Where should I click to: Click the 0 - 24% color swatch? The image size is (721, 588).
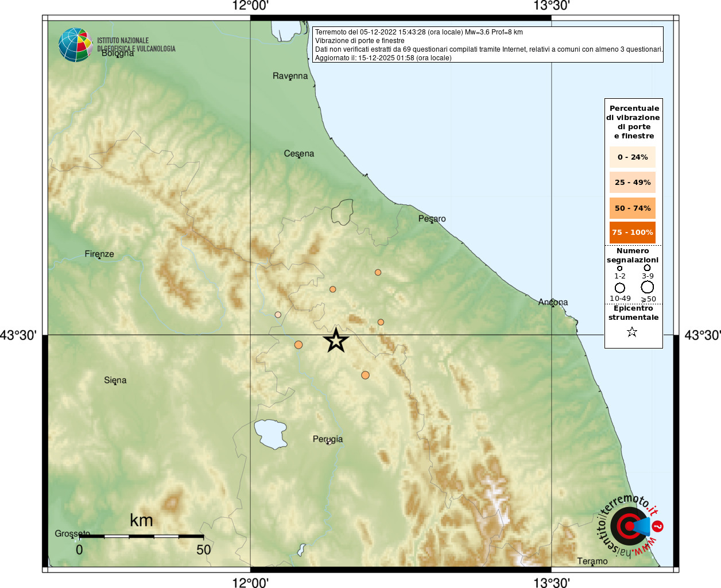pyautogui.click(x=633, y=157)
